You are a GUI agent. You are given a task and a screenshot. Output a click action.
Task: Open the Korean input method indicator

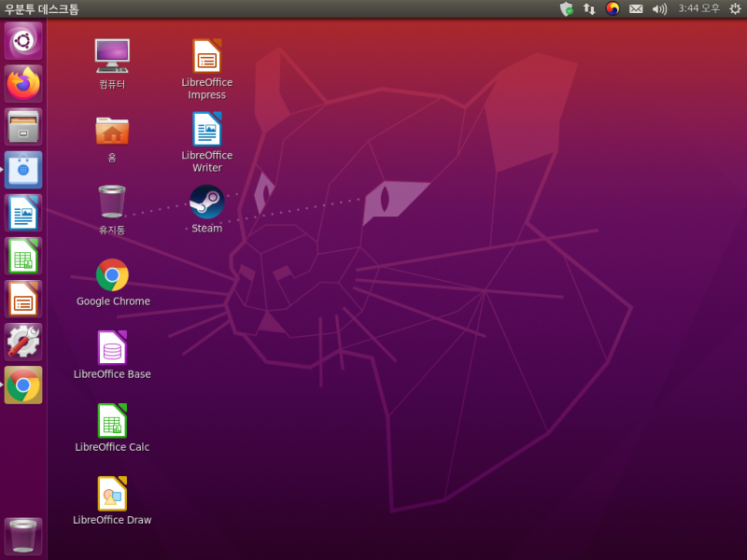(613, 9)
